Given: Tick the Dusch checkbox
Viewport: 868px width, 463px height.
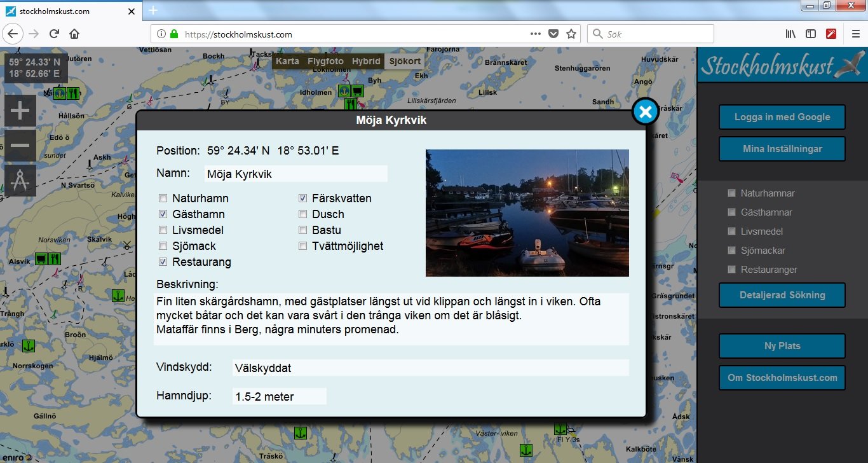Looking at the screenshot, I should pyautogui.click(x=303, y=214).
